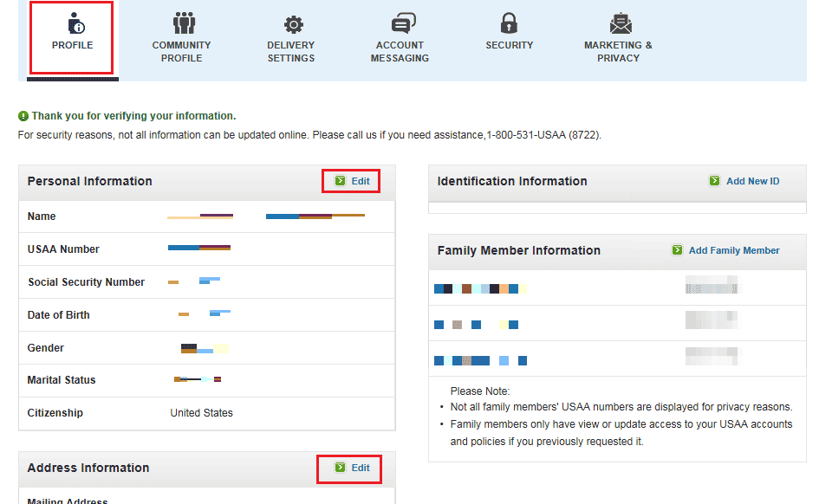832x504 pixels.
Task: Select the "USAA Number" row label
Action: (63, 249)
